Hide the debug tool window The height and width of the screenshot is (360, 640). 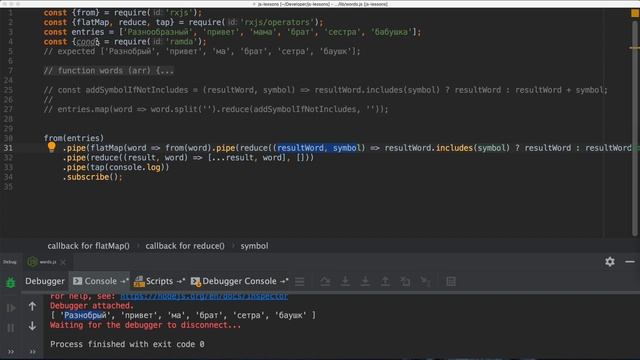[x=630, y=262]
